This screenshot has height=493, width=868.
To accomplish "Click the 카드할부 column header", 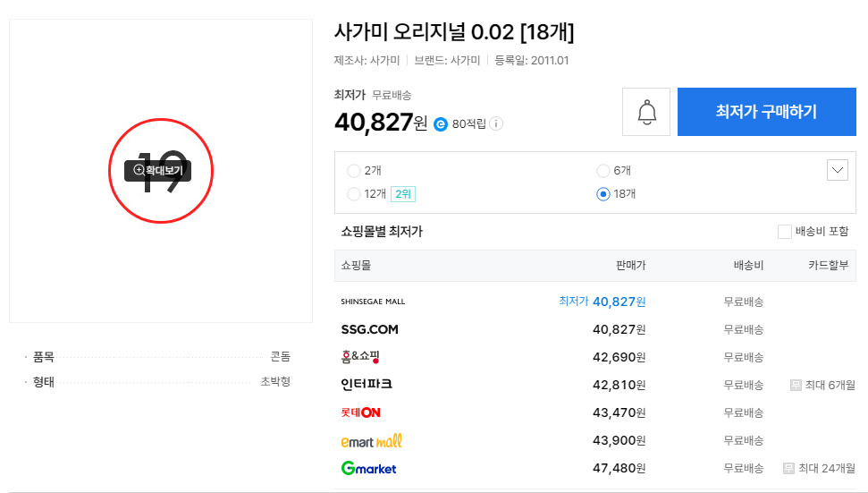I will (828, 266).
